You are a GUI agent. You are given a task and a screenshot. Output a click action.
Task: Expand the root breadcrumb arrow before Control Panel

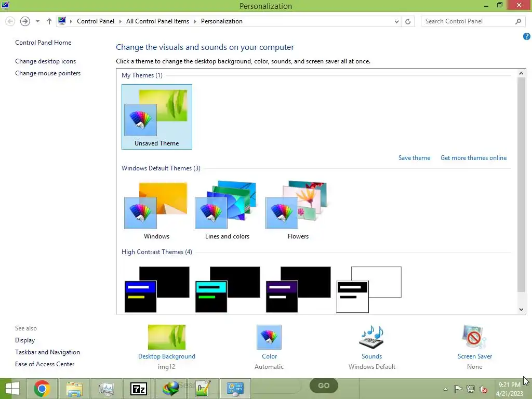(71, 21)
